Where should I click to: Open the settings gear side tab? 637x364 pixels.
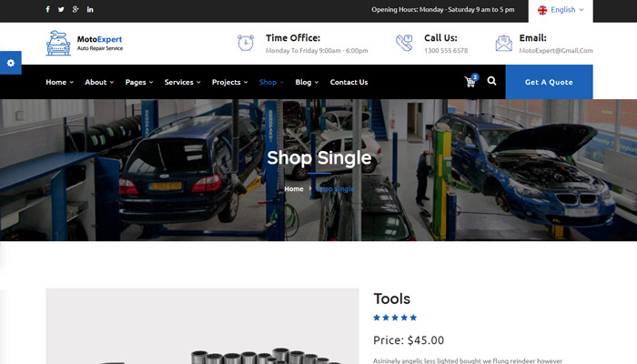coord(10,62)
